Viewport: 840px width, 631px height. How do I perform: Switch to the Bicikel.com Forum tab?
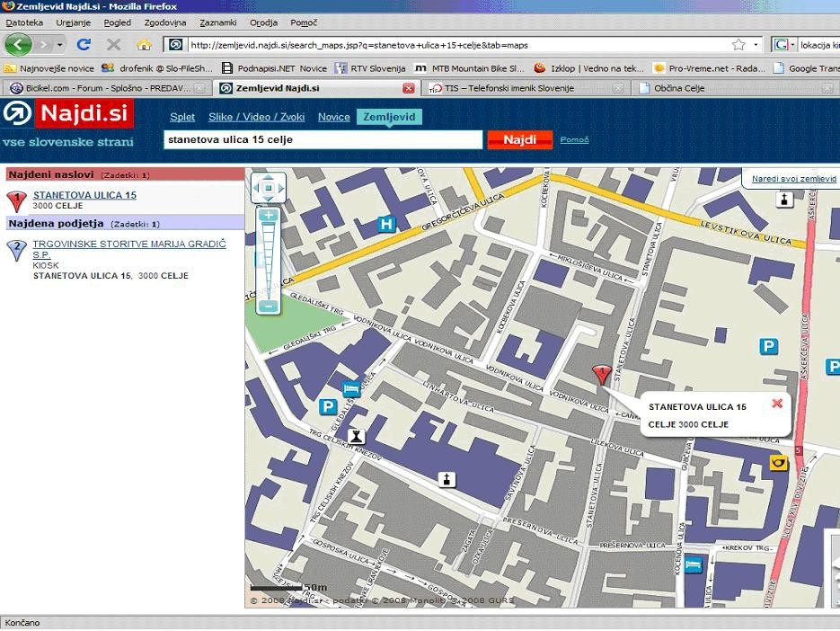107,88
